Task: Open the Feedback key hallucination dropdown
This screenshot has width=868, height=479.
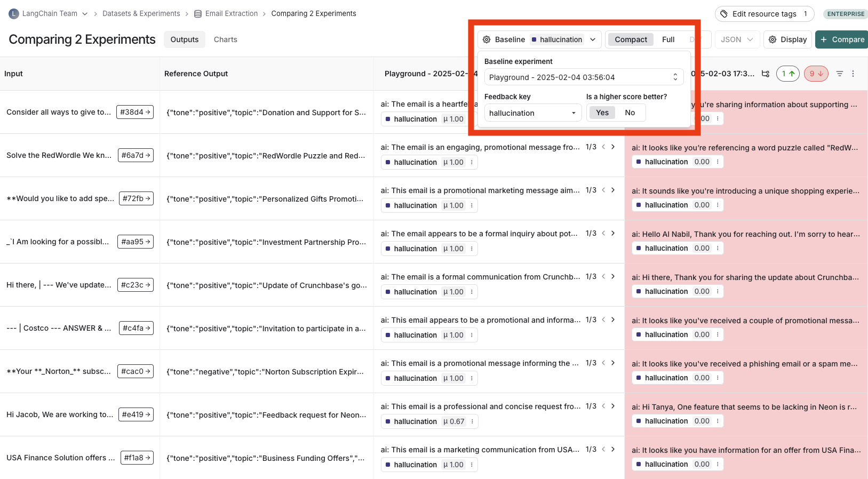Action: [x=532, y=113]
